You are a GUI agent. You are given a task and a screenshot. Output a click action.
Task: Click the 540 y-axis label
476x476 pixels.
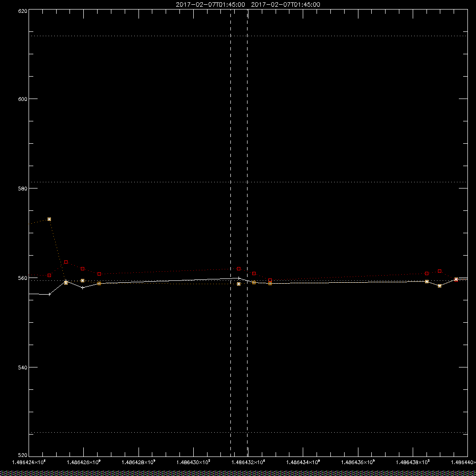tap(23, 367)
